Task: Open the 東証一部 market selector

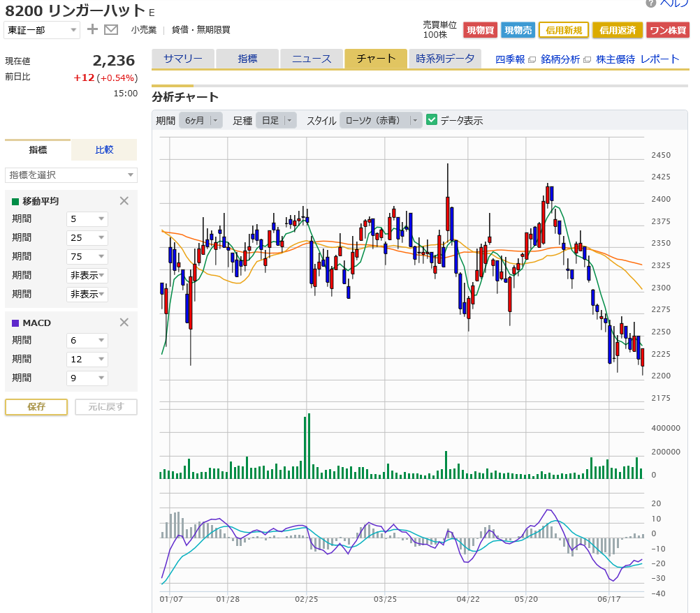Action: (x=42, y=30)
